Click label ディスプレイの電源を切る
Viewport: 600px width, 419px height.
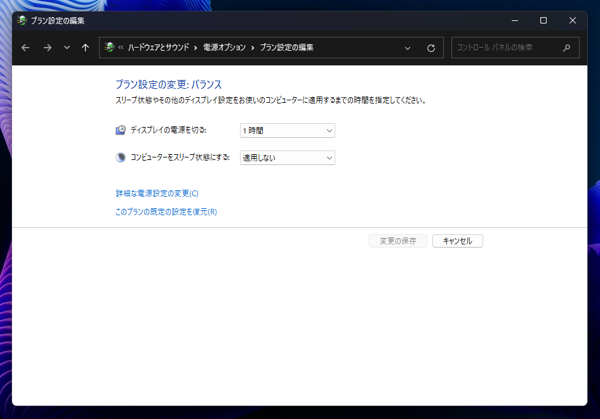point(168,130)
